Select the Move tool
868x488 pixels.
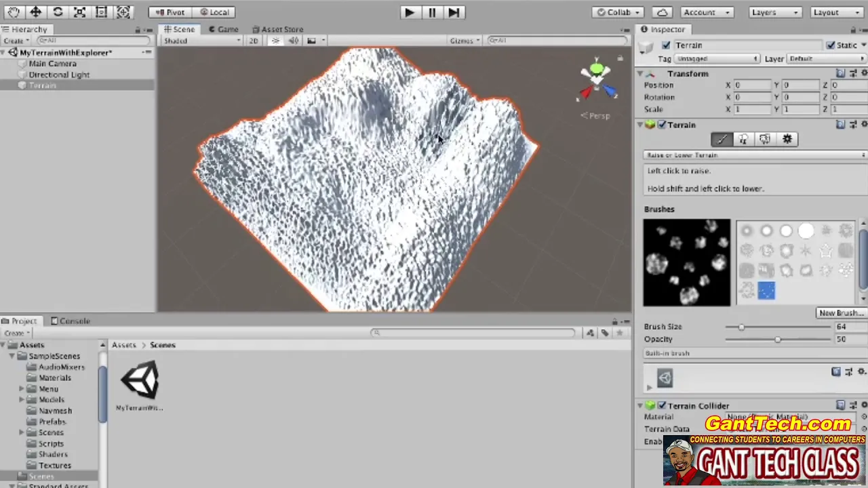tap(35, 12)
